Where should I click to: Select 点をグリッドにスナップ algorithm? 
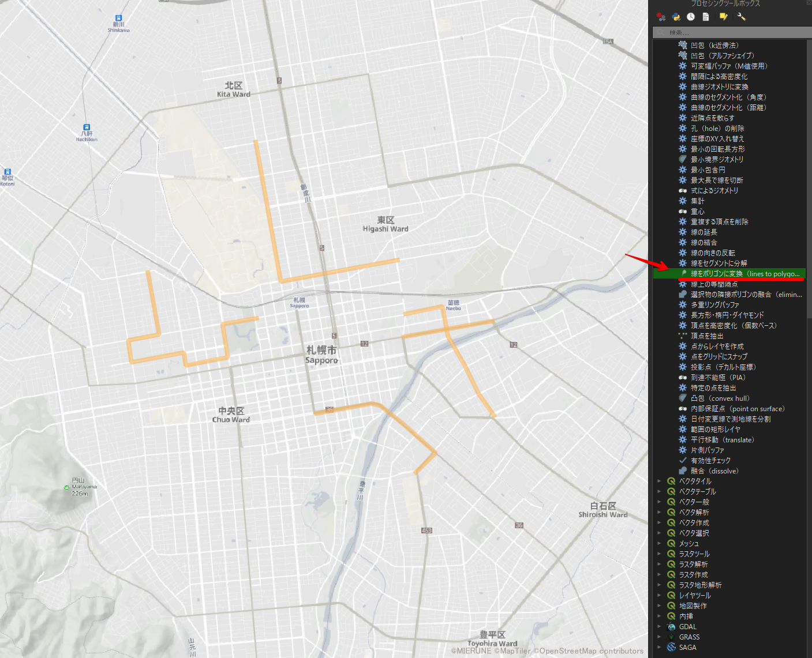tap(719, 356)
